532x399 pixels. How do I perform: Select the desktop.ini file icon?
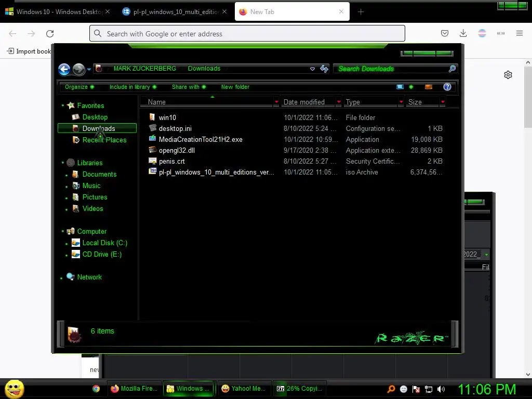[x=153, y=128]
